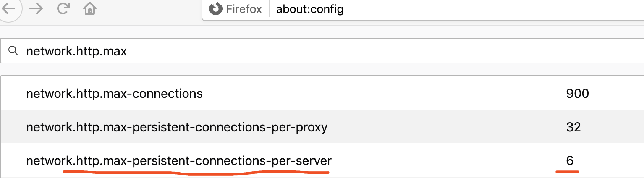Click the underlined value 6

coord(570,160)
